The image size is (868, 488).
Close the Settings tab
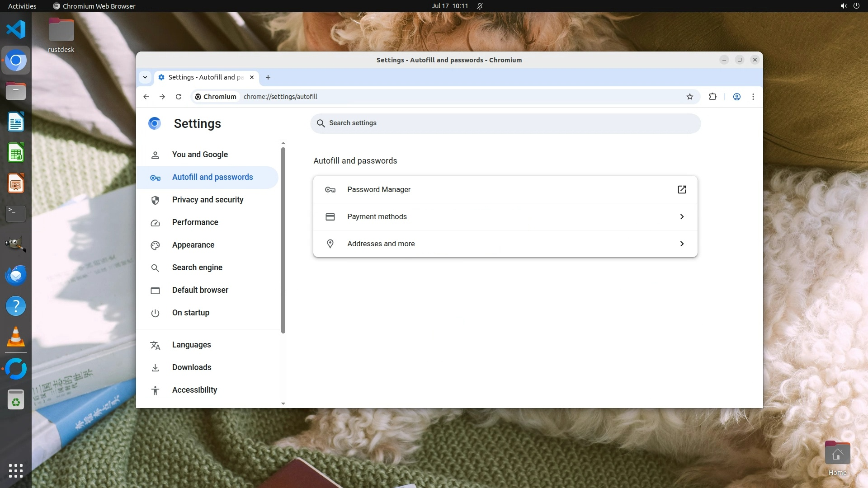click(252, 77)
